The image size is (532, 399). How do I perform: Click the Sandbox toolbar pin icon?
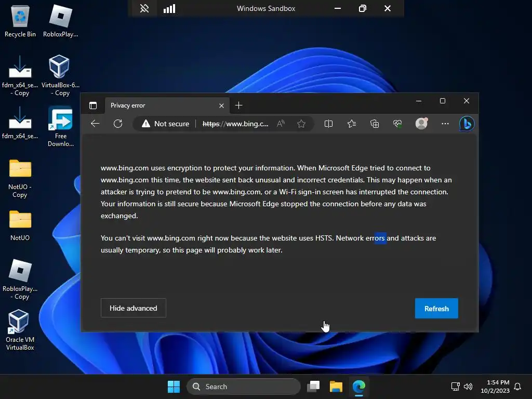pos(144,8)
